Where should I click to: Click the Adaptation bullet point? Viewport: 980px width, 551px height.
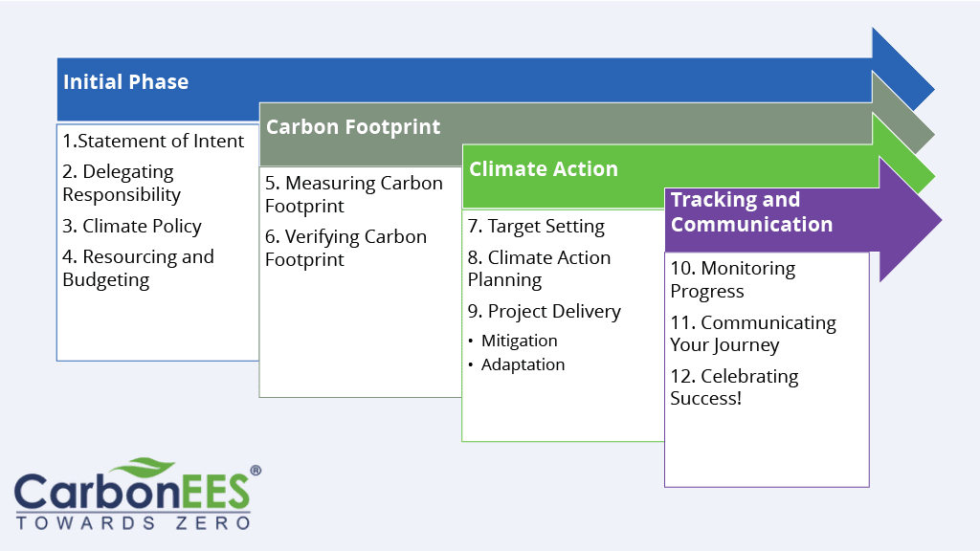click(x=523, y=364)
